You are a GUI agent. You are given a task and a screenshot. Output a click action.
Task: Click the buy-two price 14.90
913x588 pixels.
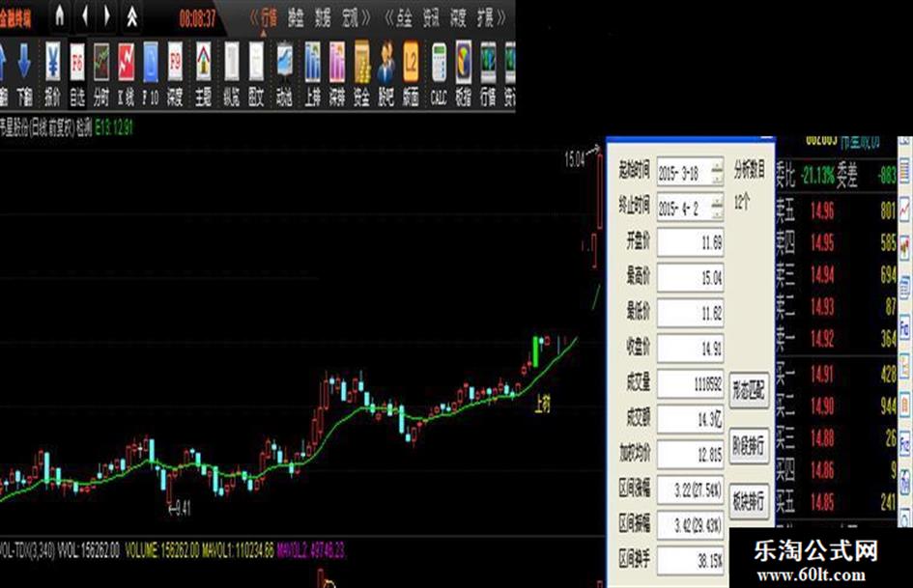pyautogui.click(x=822, y=406)
